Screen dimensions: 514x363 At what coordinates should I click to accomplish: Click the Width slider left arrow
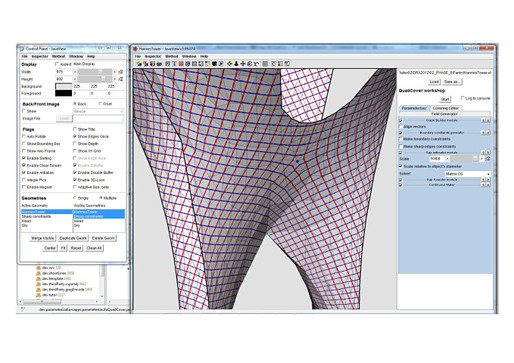point(75,72)
